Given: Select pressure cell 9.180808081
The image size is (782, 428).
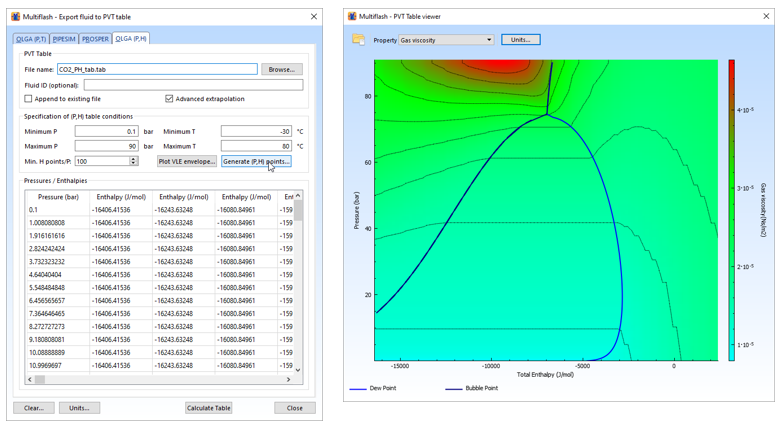Looking at the screenshot, I should tap(58, 340).
